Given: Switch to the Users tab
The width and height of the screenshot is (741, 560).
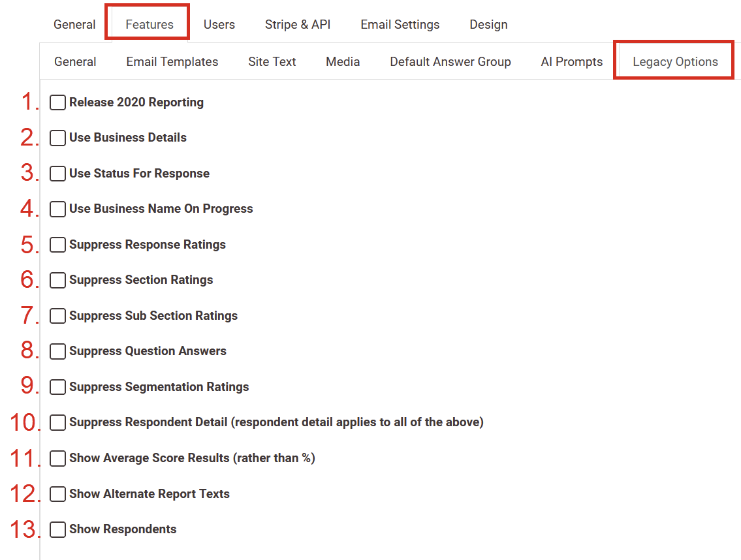Looking at the screenshot, I should pos(219,24).
